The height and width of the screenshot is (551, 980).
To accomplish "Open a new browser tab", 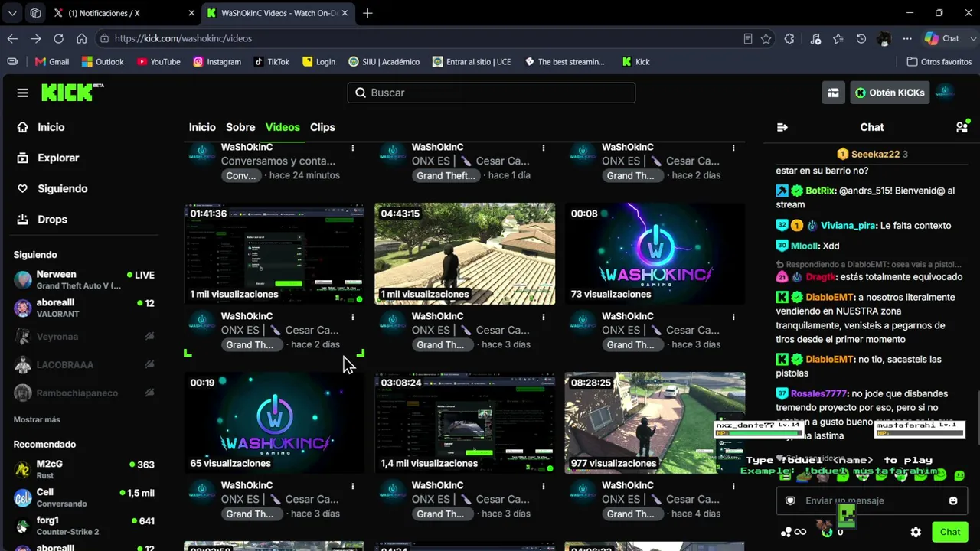I will (x=368, y=13).
